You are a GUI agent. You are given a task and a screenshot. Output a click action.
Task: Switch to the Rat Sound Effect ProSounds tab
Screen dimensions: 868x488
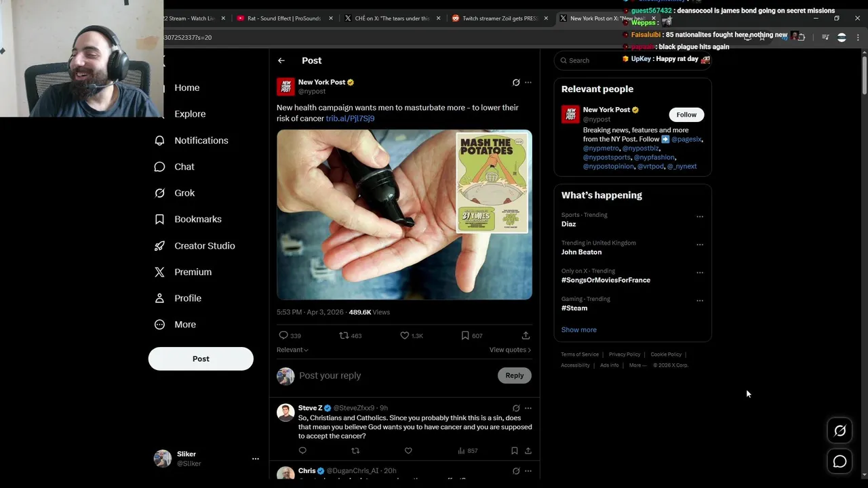click(283, 18)
